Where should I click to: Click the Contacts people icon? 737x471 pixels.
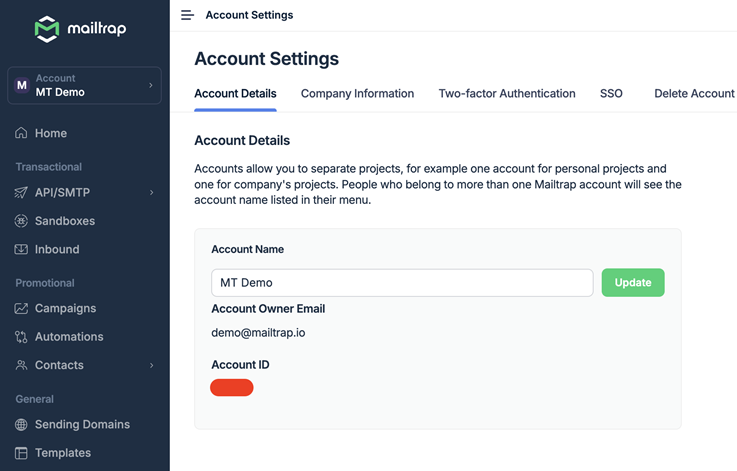tap(21, 365)
